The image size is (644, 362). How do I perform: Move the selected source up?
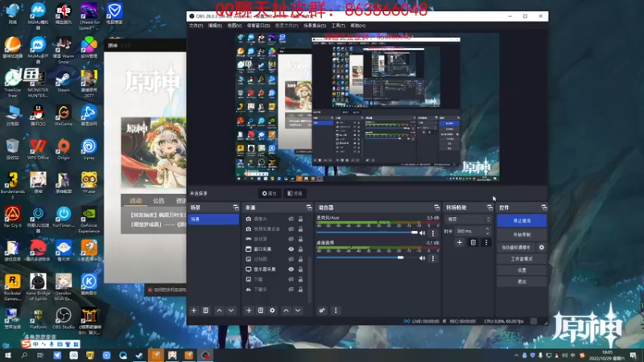287,311
